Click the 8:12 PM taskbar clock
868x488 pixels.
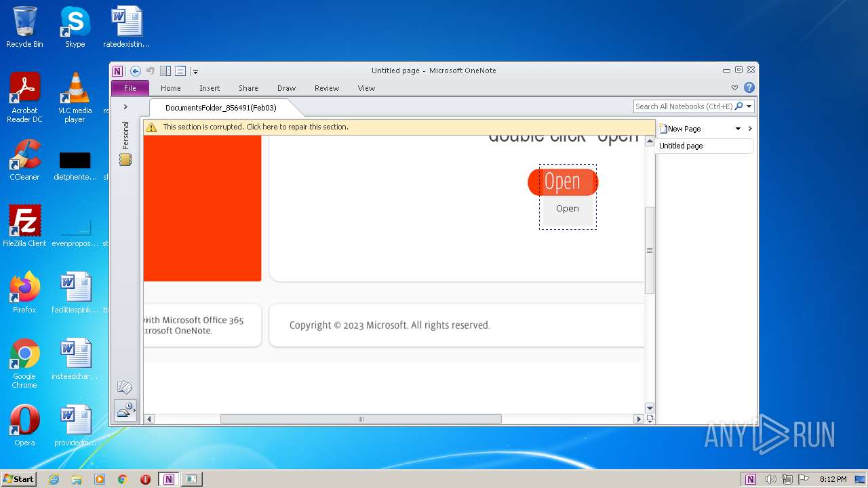pyautogui.click(x=833, y=479)
